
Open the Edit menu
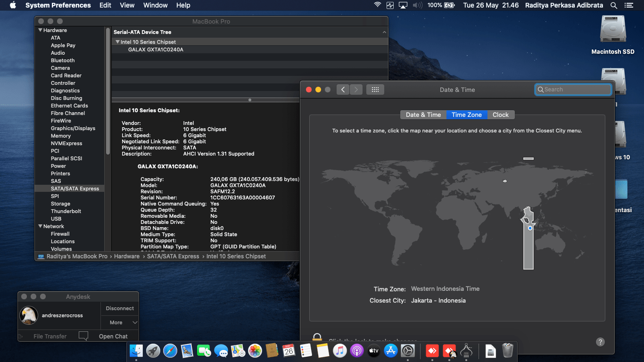(105, 5)
